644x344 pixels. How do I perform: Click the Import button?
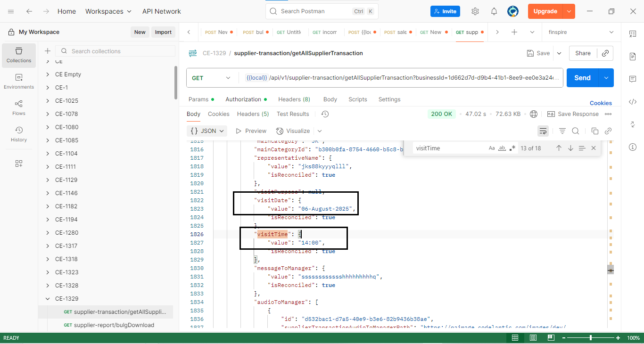[x=163, y=32]
